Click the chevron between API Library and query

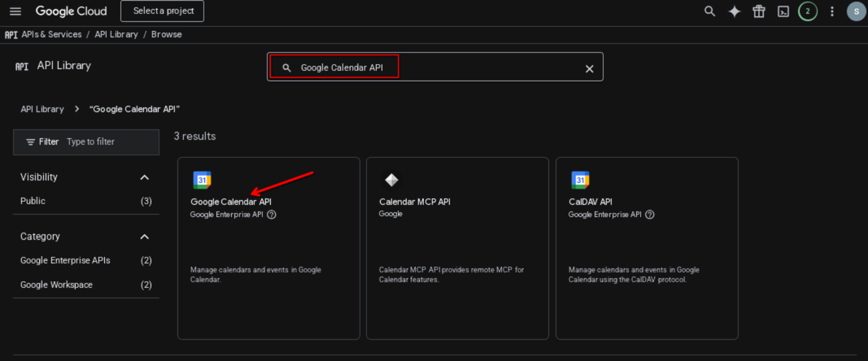(77, 109)
